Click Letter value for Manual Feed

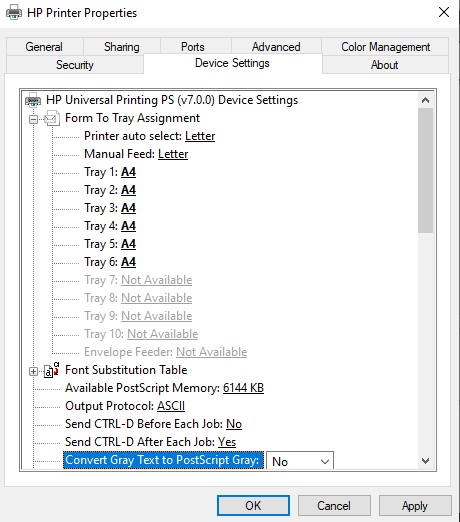173,154
